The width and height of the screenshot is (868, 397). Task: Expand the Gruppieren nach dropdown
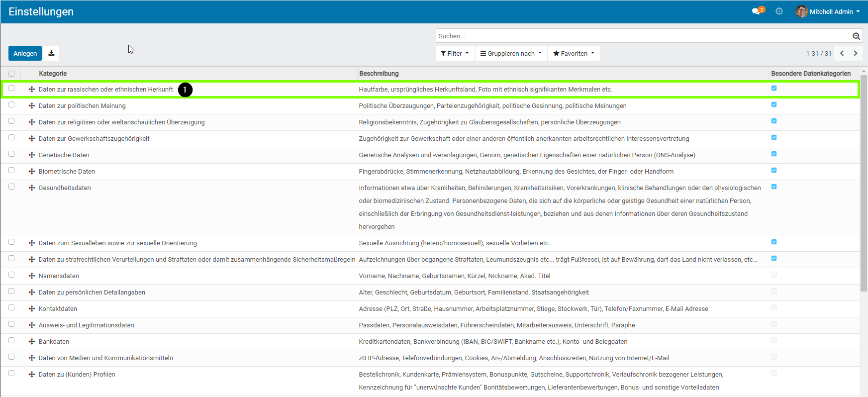(x=511, y=53)
